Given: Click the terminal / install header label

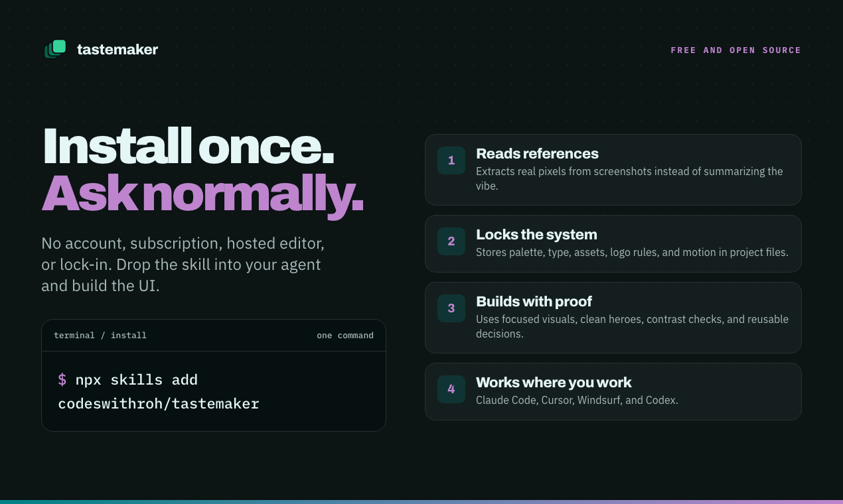Looking at the screenshot, I should 100,336.
